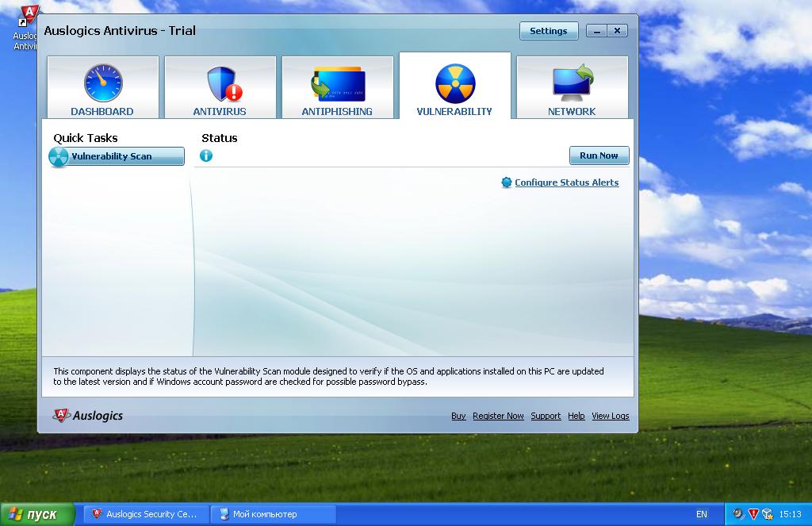Minimize the Auslogics Antivirus window
Viewport: 812px width, 526px height.
pyautogui.click(x=596, y=31)
